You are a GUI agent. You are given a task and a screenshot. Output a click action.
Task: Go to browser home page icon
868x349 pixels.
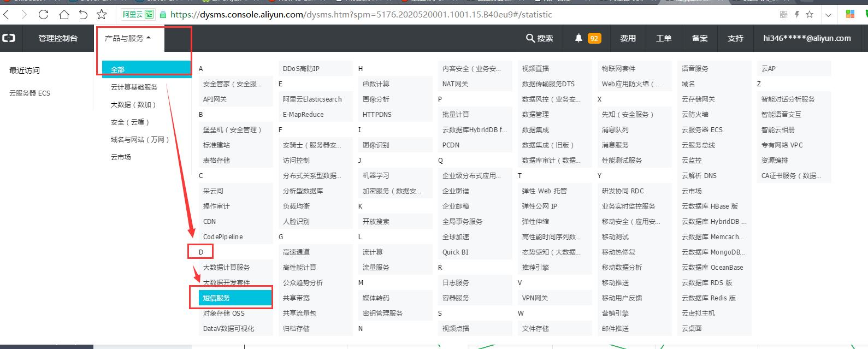[64, 14]
